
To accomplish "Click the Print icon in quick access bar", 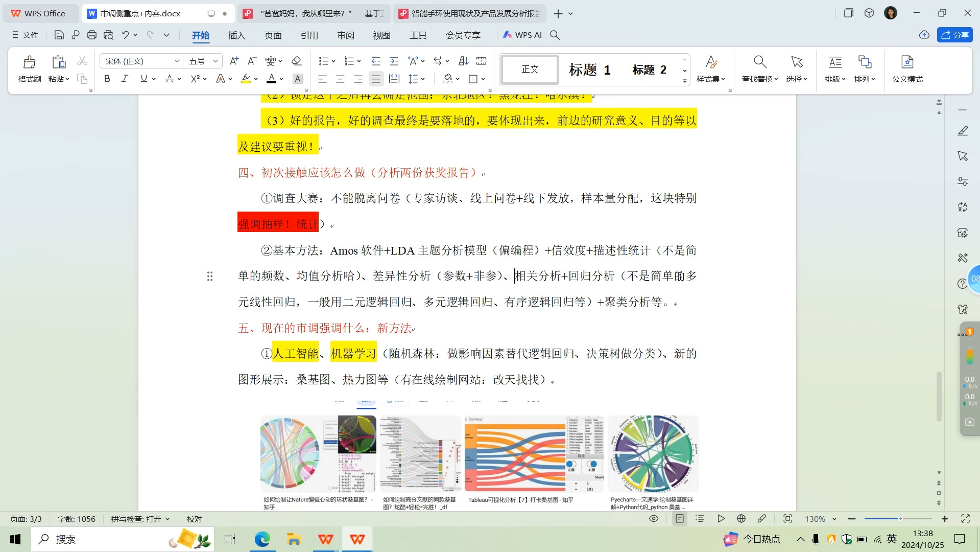I will (92, 35).
